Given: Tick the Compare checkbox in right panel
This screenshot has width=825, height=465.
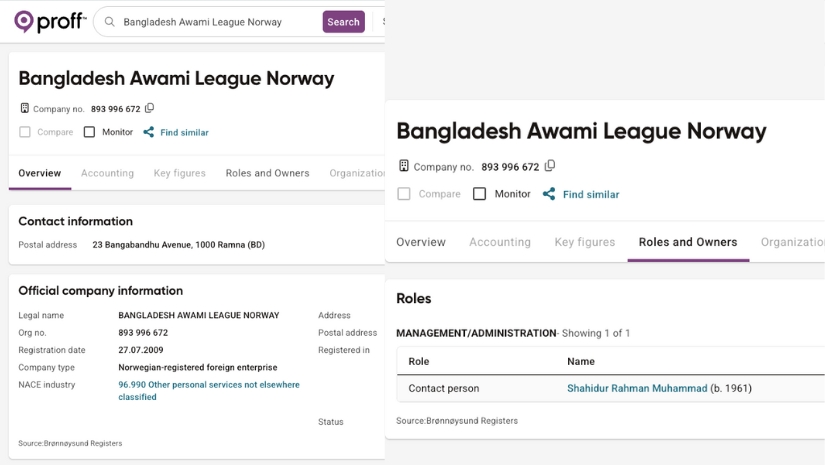Looking at the screenshot, I should coord(404,194).
